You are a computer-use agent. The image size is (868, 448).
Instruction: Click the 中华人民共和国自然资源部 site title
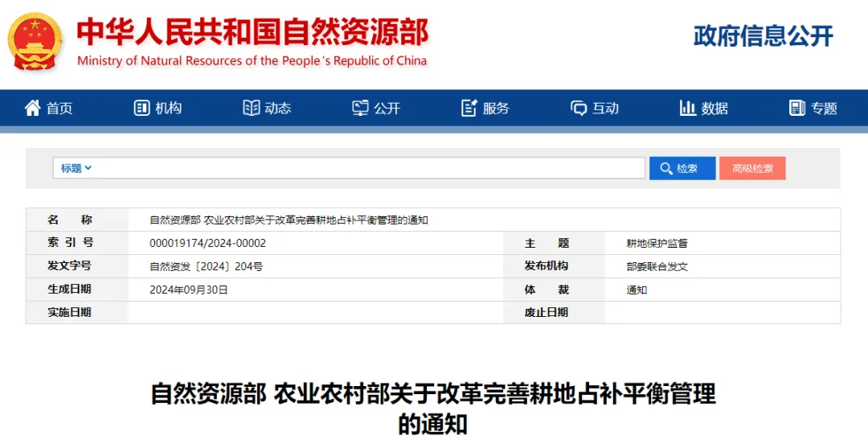point(252,32)
